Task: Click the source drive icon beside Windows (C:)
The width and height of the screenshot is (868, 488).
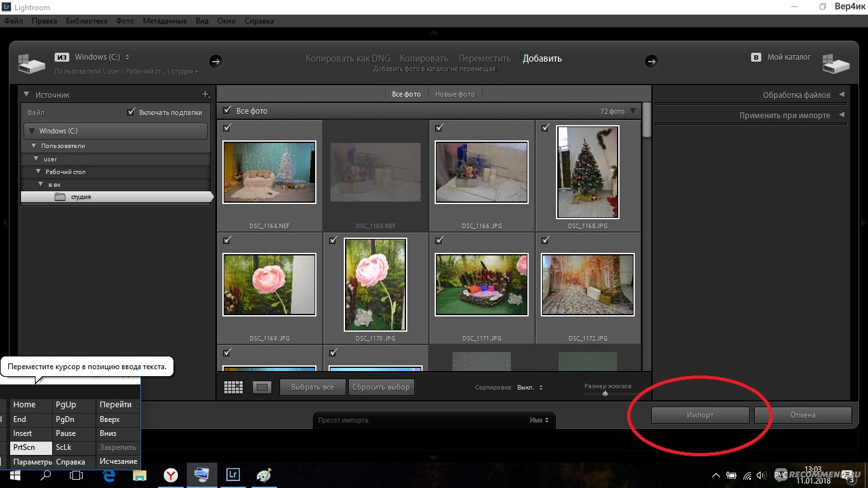Action: 32,63
